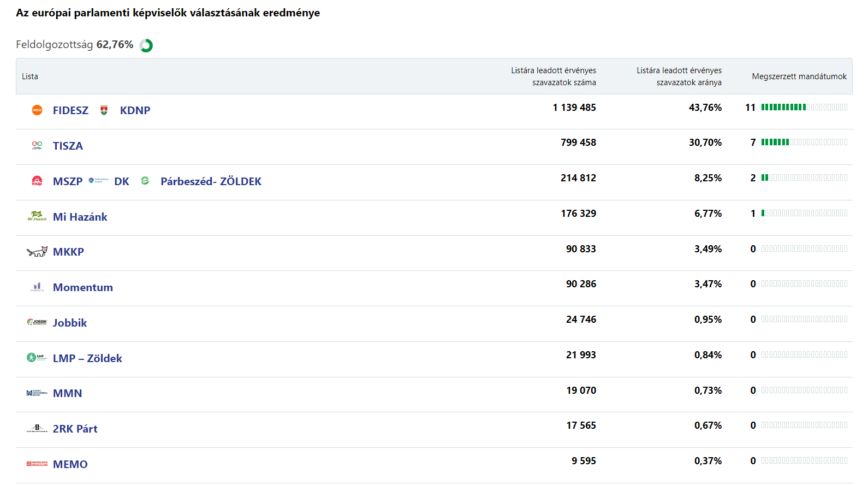Click FIDESZ-KDNP mandate bar showing 11 seats
Viewport: 868px width, 485px height.
804,107
